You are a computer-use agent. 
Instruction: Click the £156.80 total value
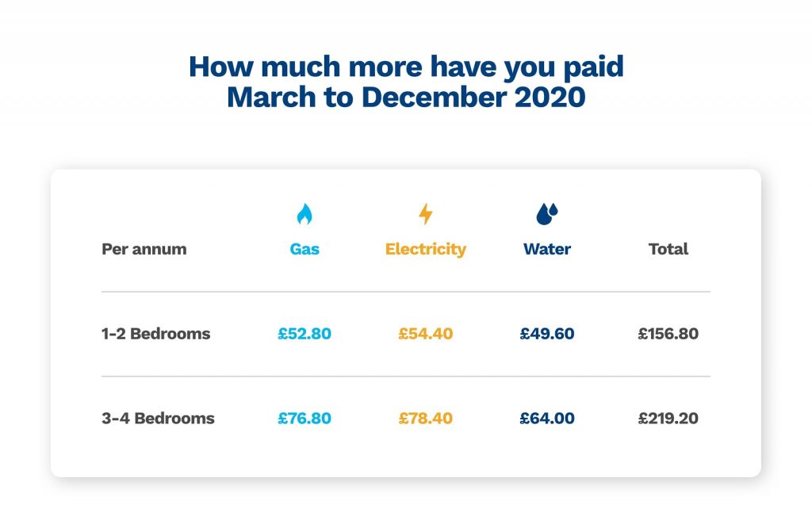click(668, 333)
